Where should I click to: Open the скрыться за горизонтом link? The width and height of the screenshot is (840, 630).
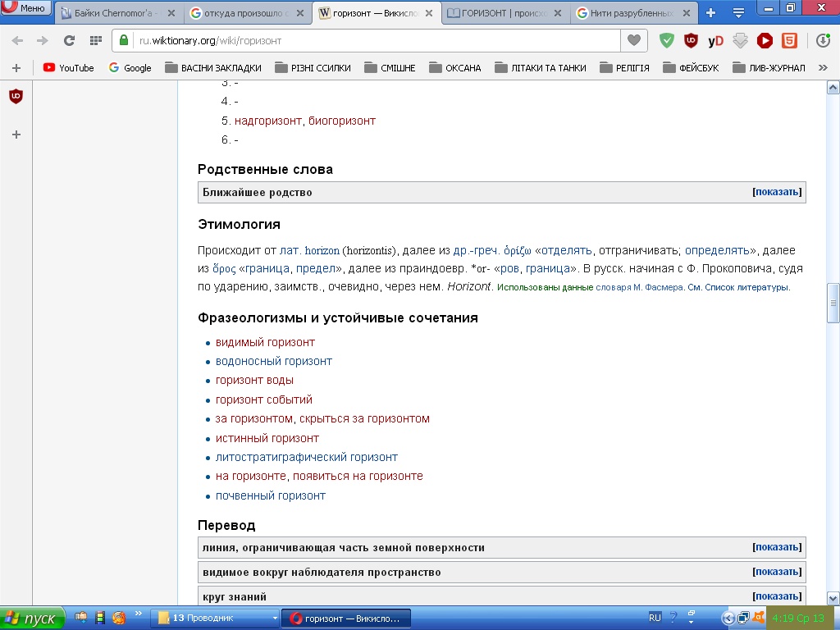(x=364, y=419)
